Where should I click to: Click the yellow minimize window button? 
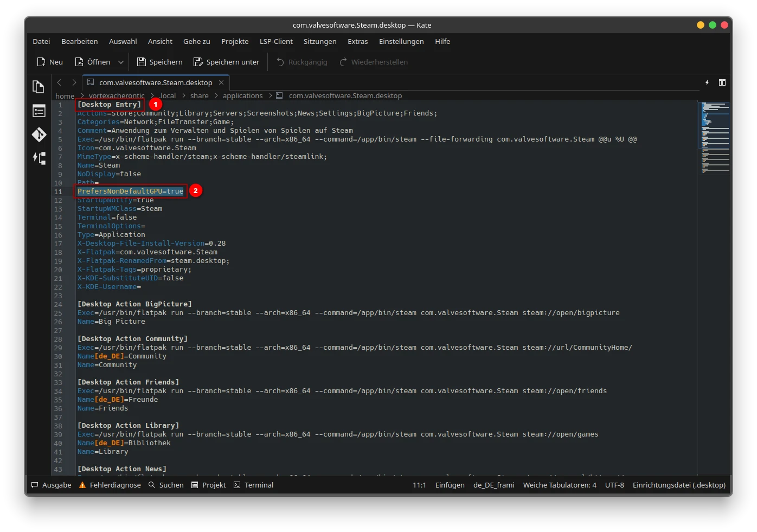tap(701, 25)
